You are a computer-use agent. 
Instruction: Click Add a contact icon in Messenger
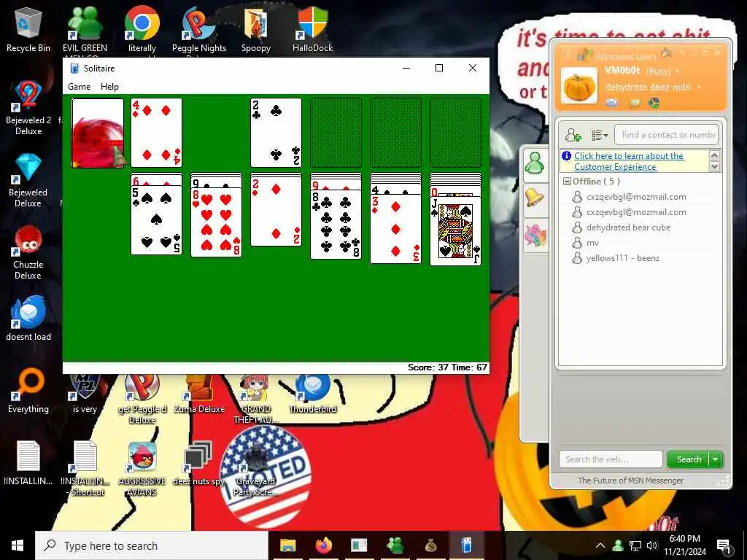click(x=573, y=135)
